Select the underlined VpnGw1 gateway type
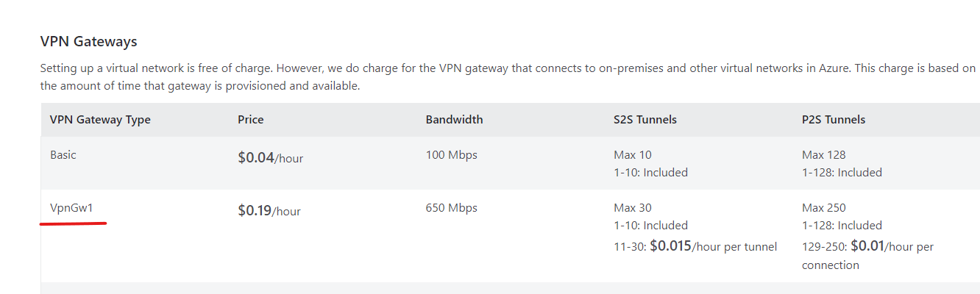The image size is (980, 294). pyautogui.click(x=71, y=208)
